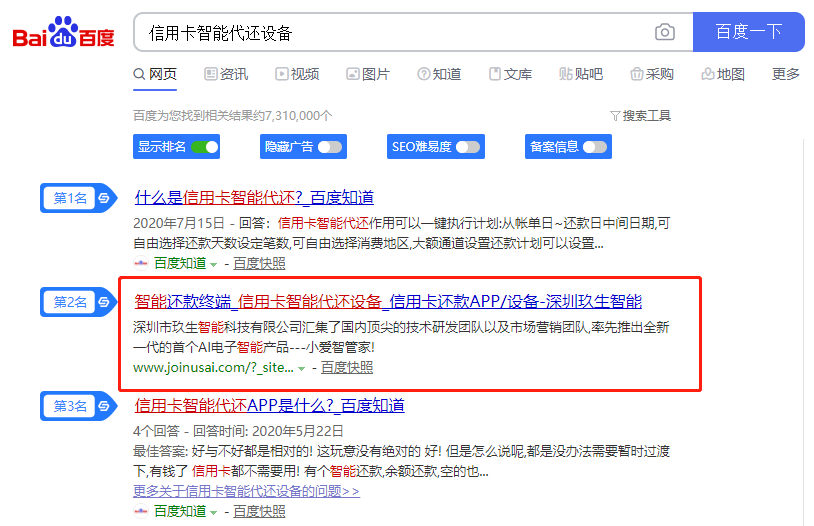
Task: Turn on SEO难易度 switch
Action: click(468, 147)
